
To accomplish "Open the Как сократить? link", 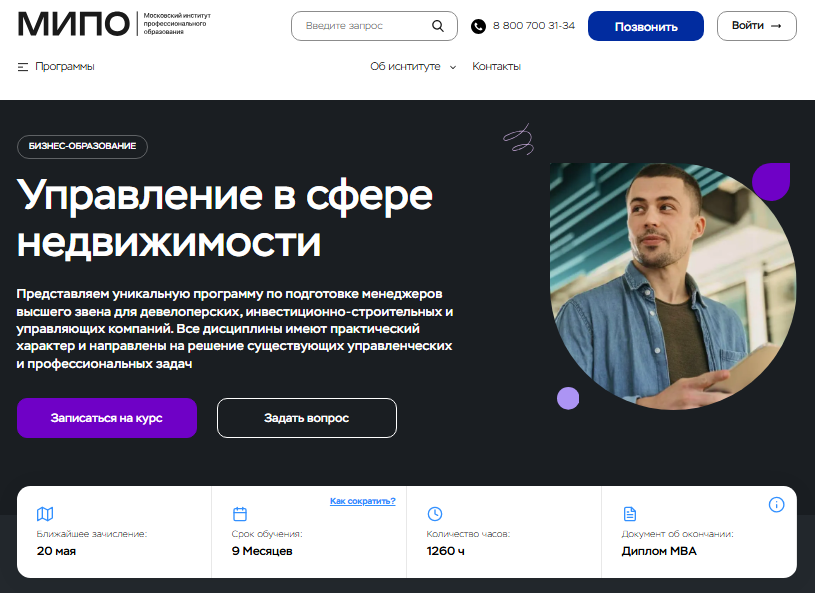I will (x=362, y=501).
